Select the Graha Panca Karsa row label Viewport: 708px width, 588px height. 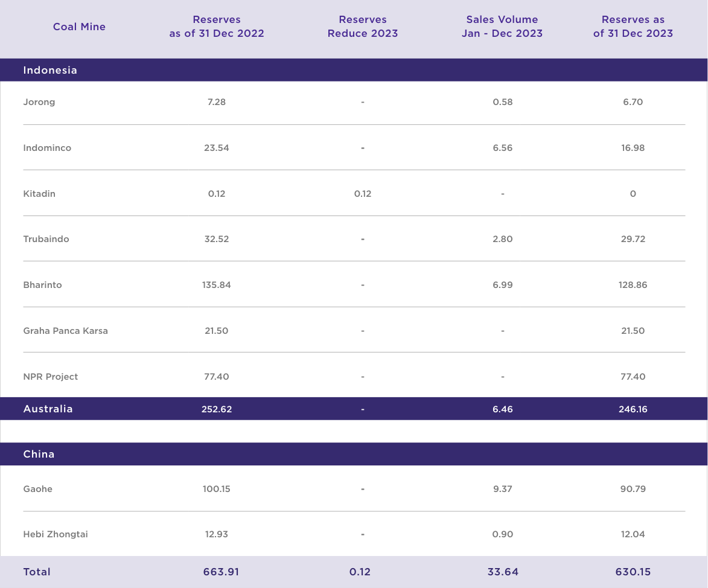click(65, 331)
